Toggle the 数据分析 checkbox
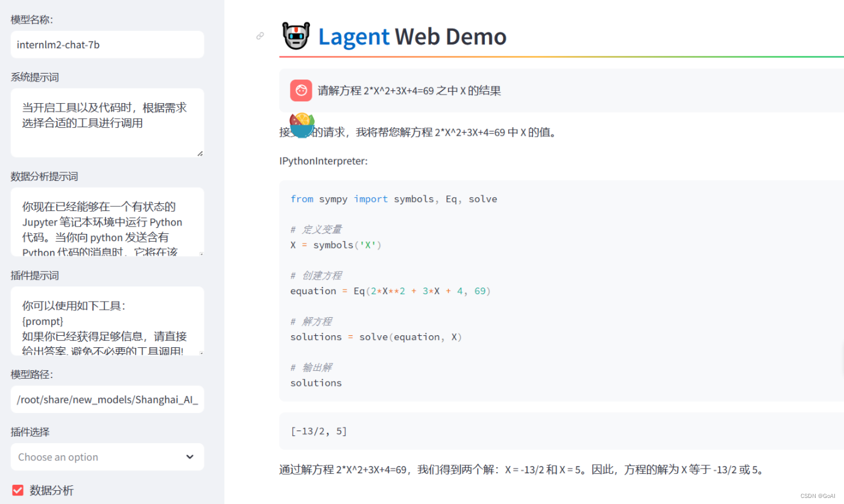The height and width of the screenshot is (504, 844). [x=17, y=490]
